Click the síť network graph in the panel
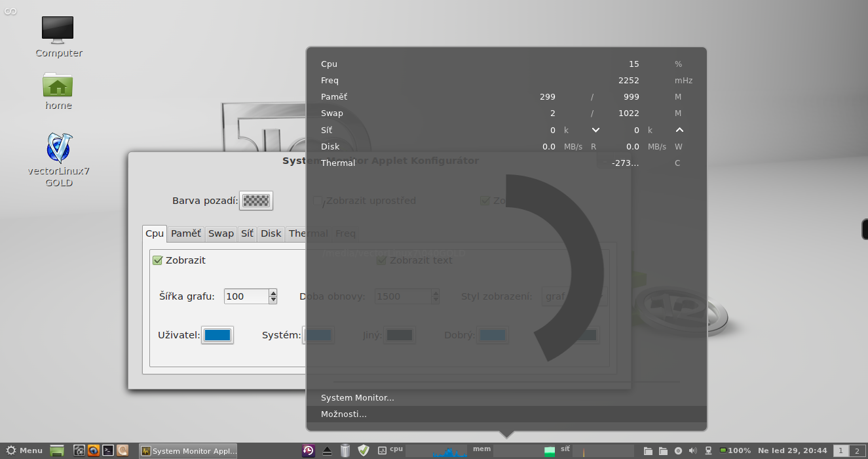The height and width of the screenshot is (459, 868). pyautogui.click(x=603, y=450)
